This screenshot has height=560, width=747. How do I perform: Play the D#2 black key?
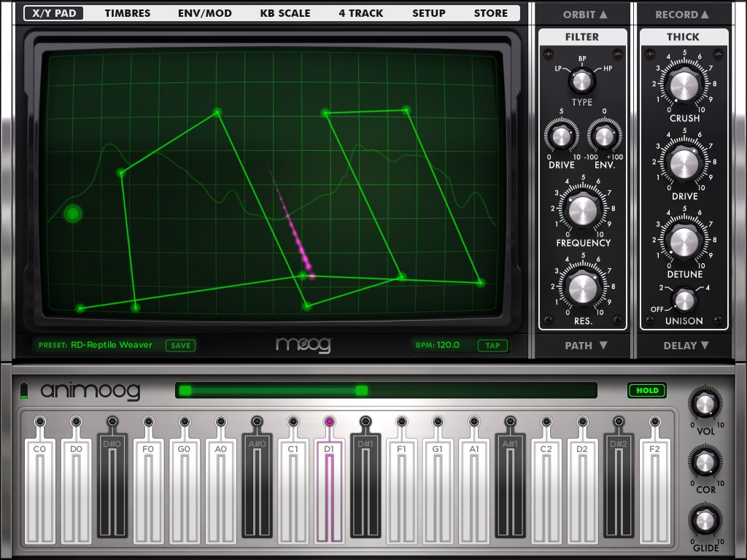tap(619, 486)
